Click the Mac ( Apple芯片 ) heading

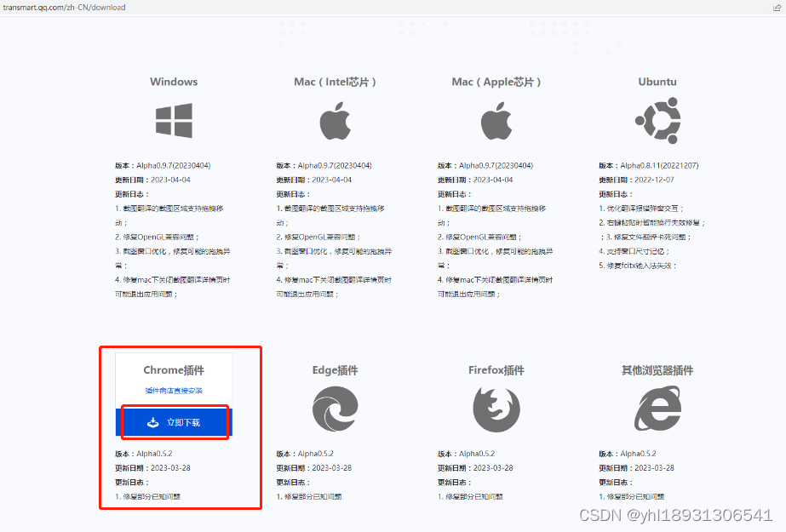point(496,82)
